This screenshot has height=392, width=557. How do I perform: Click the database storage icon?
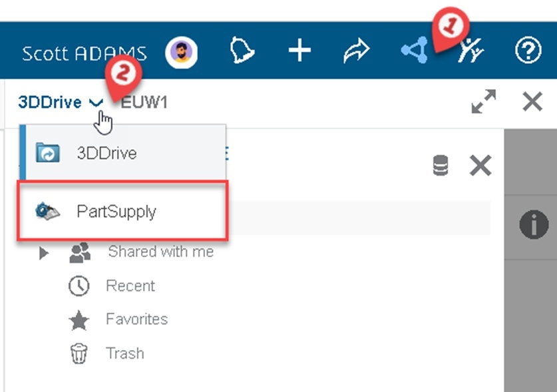pyautogui.click(x=440, y=165)
